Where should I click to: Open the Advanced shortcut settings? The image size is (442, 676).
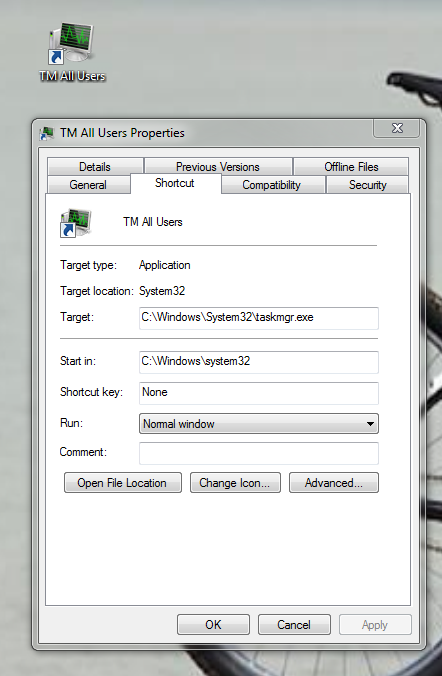tap(334, 482)
